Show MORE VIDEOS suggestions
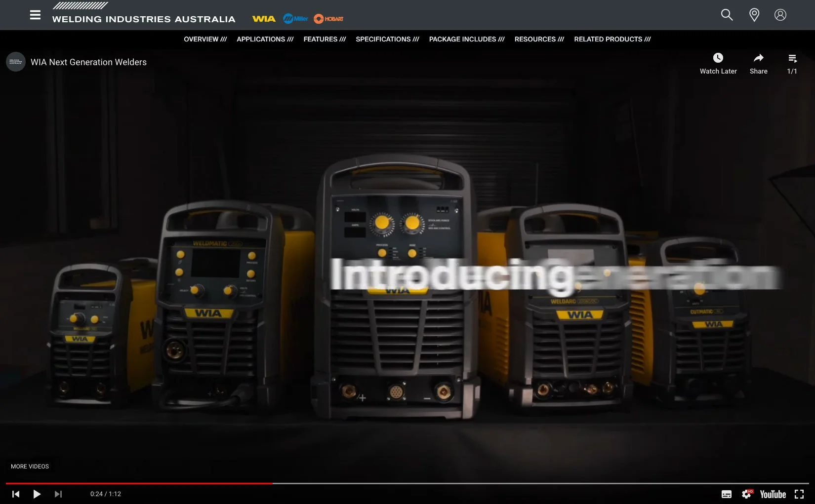 (30, 466)
